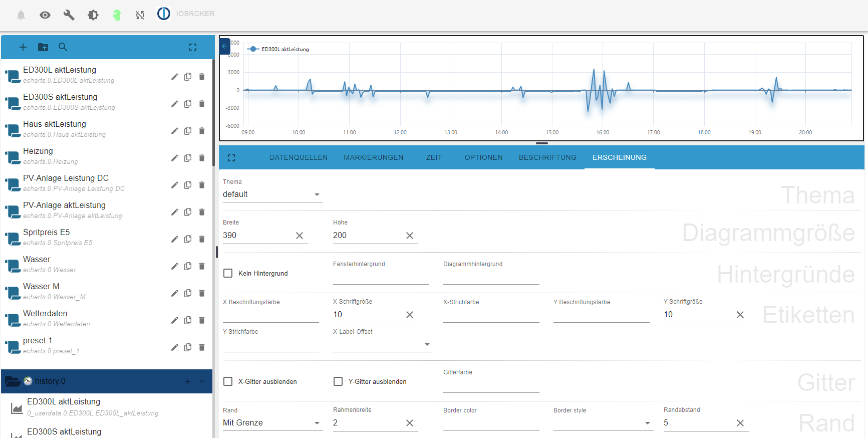Open the notifications bell icon
Image resolution: width=868 pixels, height=438 pixels.
point(21,15)
